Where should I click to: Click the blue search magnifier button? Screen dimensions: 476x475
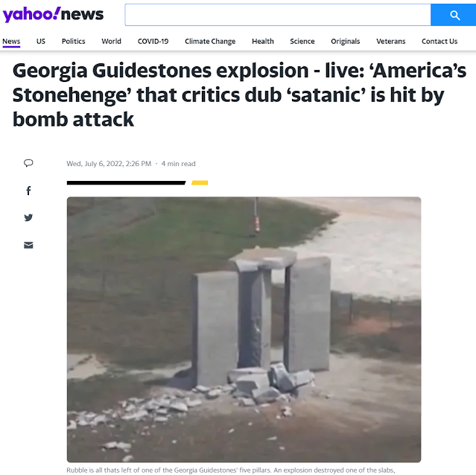coord(453,15)
